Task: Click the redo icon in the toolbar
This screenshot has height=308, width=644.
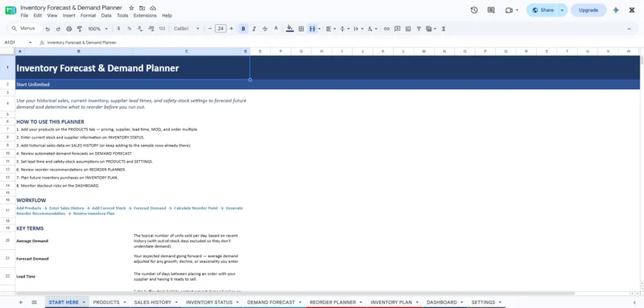Action: coord(58,29)
